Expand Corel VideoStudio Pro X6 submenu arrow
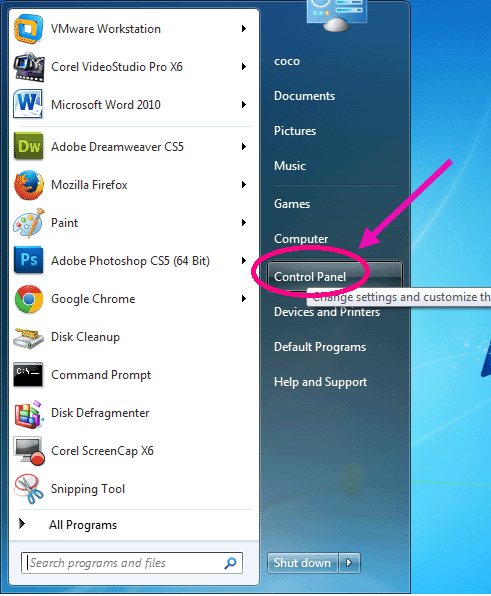This screenshot has height=596, width=491. click(244, 67)
